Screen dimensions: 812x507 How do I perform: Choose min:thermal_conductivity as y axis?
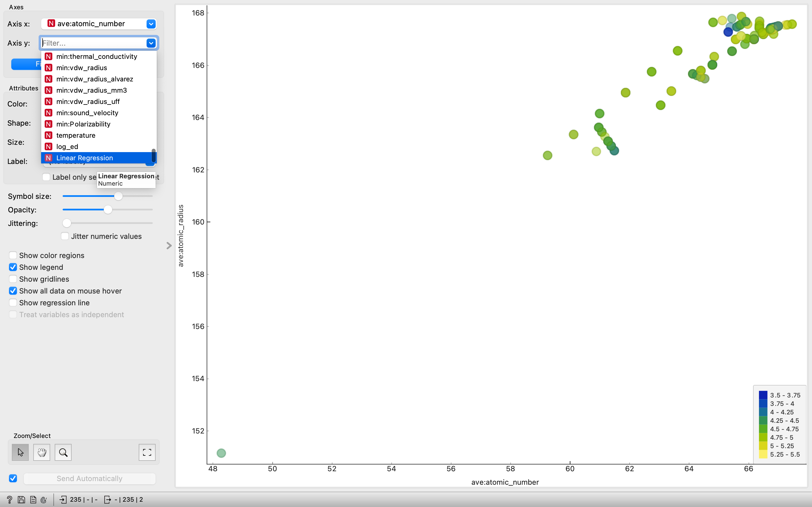[96, 56]
